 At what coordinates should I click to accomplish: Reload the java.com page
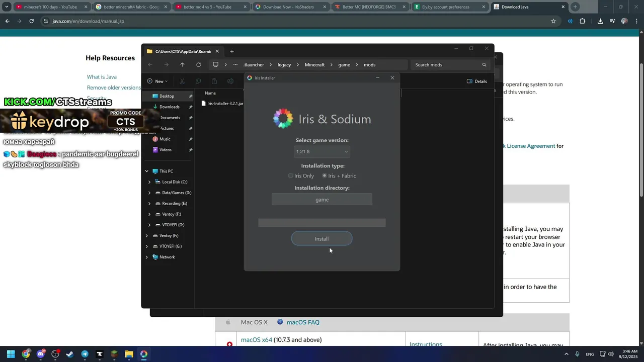pos(31,21)
